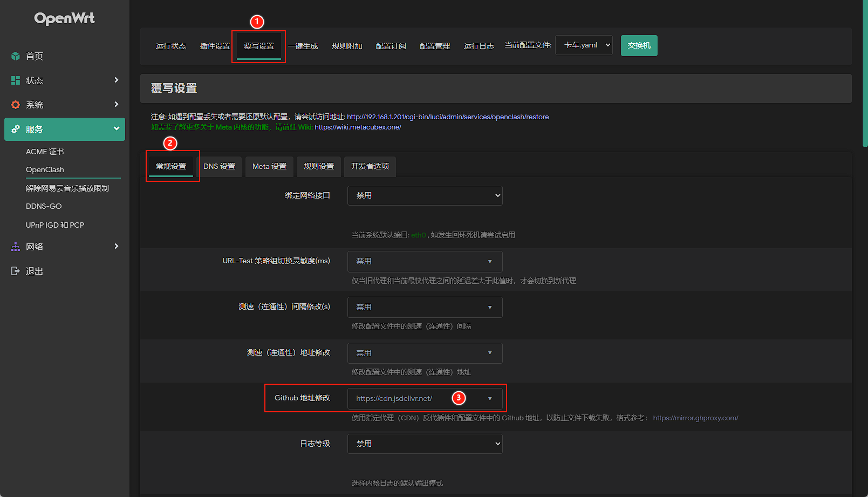Open the 测速（连通性）地址修改 dropdown
868x497 pixels.
point(425,353)
